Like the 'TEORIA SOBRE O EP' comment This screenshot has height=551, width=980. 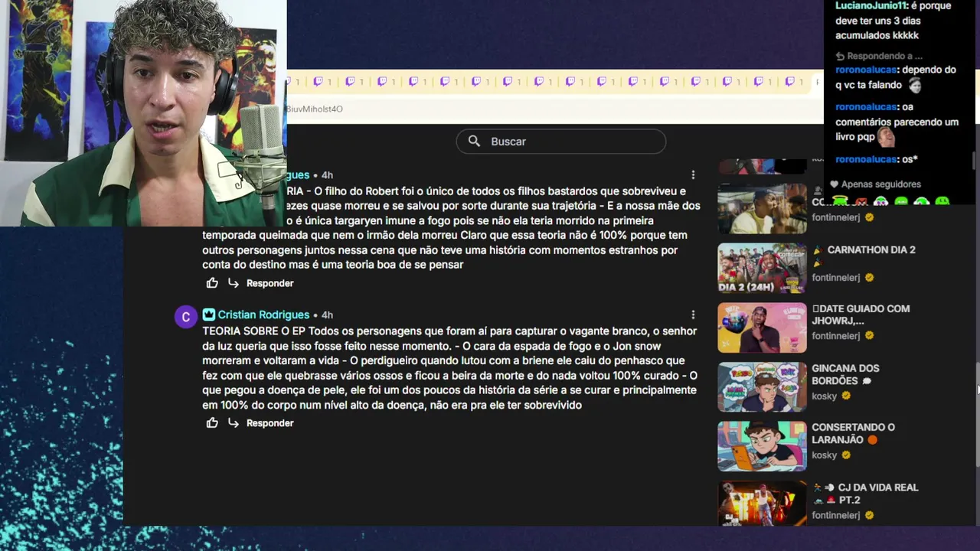212,423
